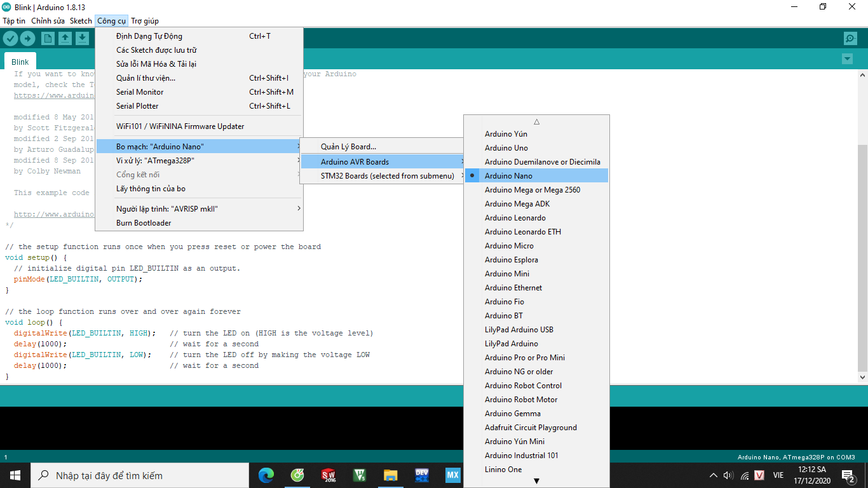868x488 pixels.
Task: Expand the STM32 Boards submenu
Action: pyautogui.click(x=387, y=176)
